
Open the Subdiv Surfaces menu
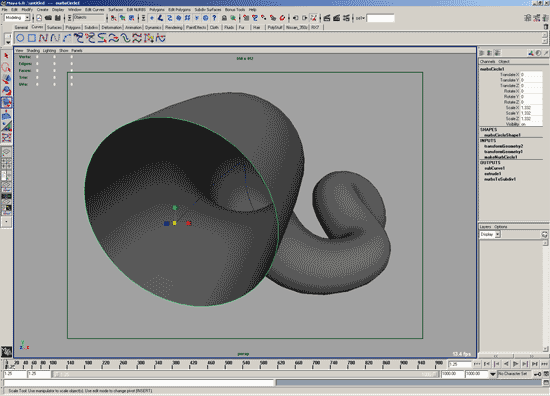tap(208, 9)
